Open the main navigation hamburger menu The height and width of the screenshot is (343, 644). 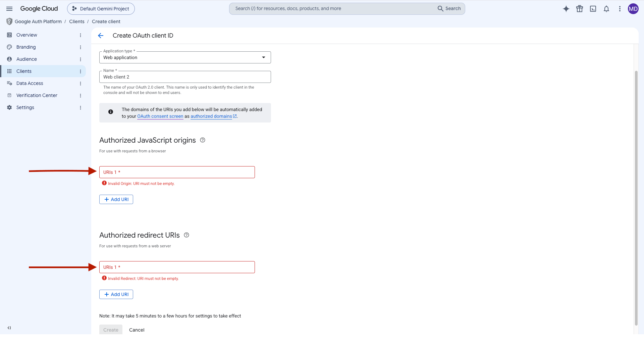point(9,9)
